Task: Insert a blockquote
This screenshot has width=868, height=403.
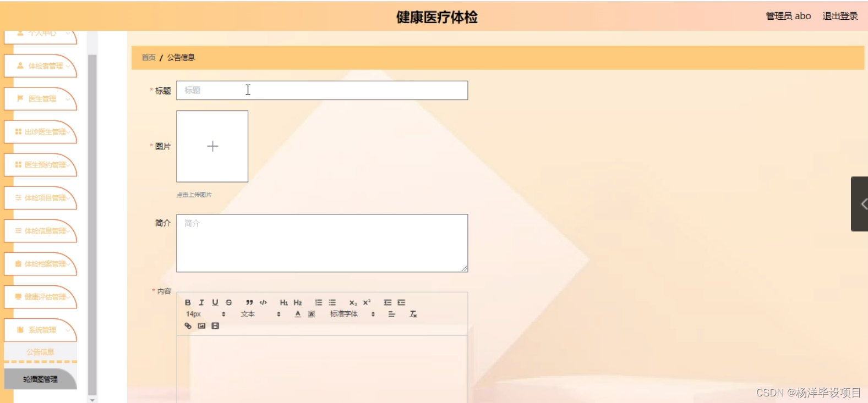Action: coord(249,302)
